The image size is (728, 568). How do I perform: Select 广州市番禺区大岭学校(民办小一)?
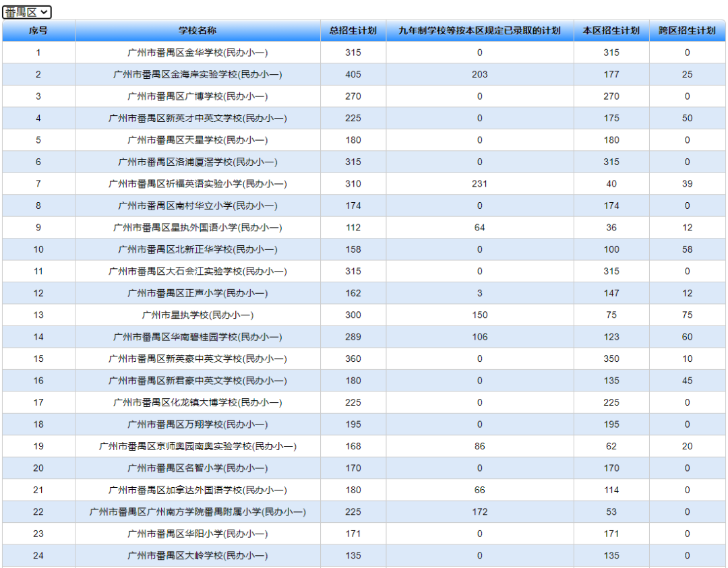(x=198, y=555)
